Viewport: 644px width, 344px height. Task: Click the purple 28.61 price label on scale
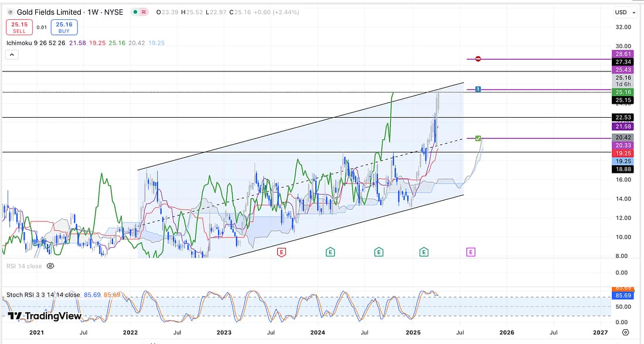(x=621, y=53)
